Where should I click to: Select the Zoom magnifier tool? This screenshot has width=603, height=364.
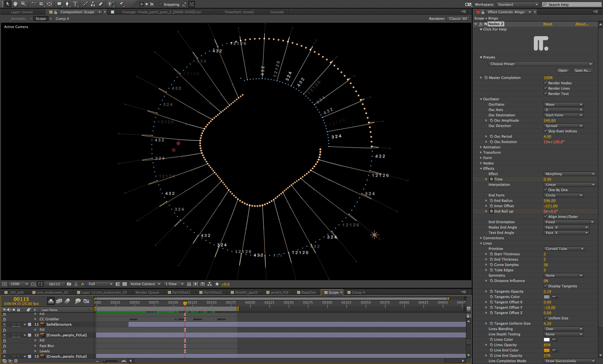[23, 4]
